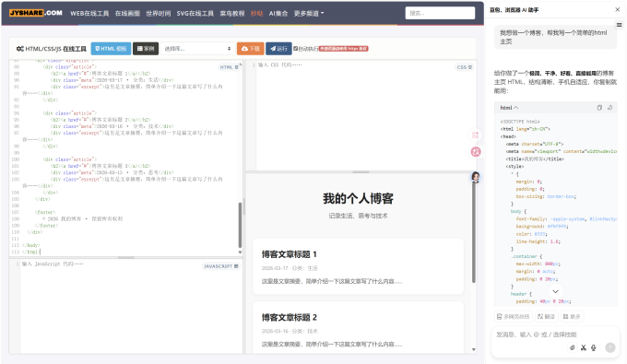The width and height of the screenshot is (627, 364).
Task: Click the horizontal splitter handle above preview
Action: tap(361, 171)
